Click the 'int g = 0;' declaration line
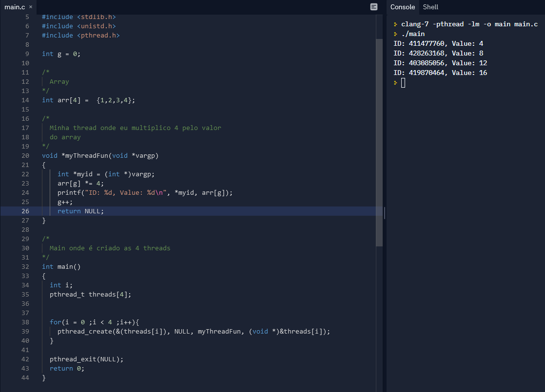Image resolution: width=545 pixels, height=392 pixels. [x=61, y=54]
